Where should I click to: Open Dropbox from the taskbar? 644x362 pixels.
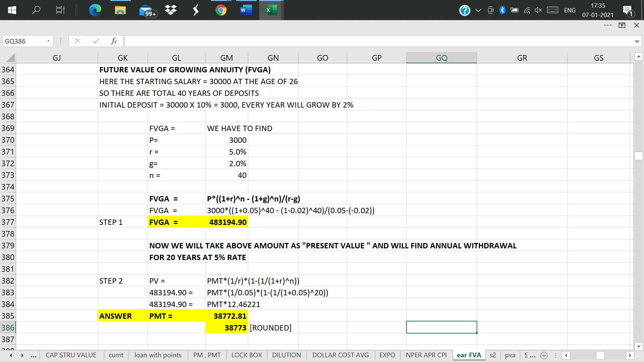[x=171, y=10]
